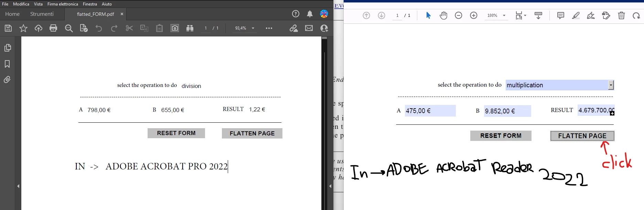This screenshot has height=210, width=644.
Task: Switch to the Home tab
Action: pyautogui.click(x=12, y=14)
